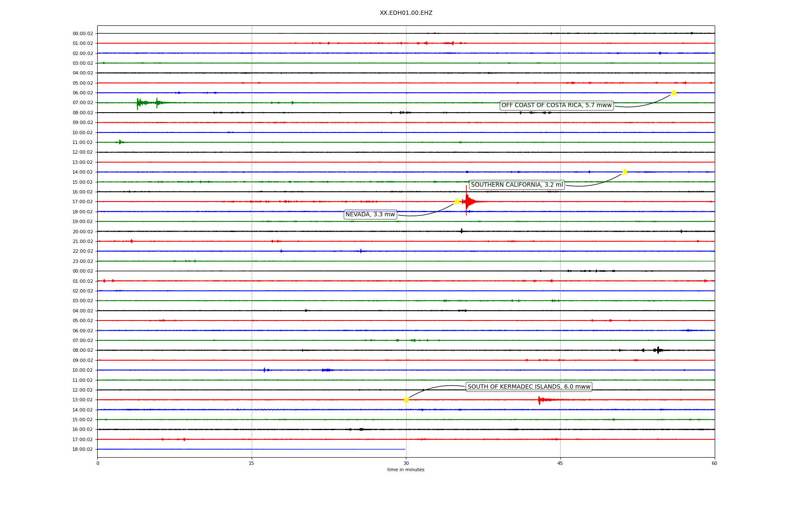The height and width of the screenshot is (508, 812).
Task: Click the yellow star for Costa Rica earthquake
Action: [674, 93]
